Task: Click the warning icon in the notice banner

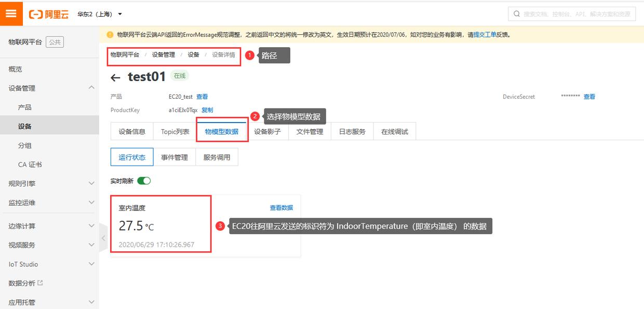Action: point(111,34)
